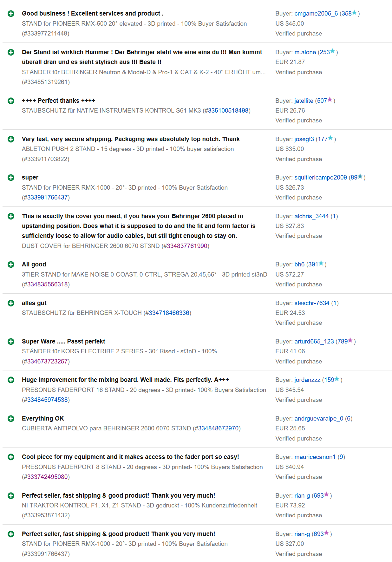
Task: Open buyer profile squitiericampo2009
Action: click(x=321, y=178)
